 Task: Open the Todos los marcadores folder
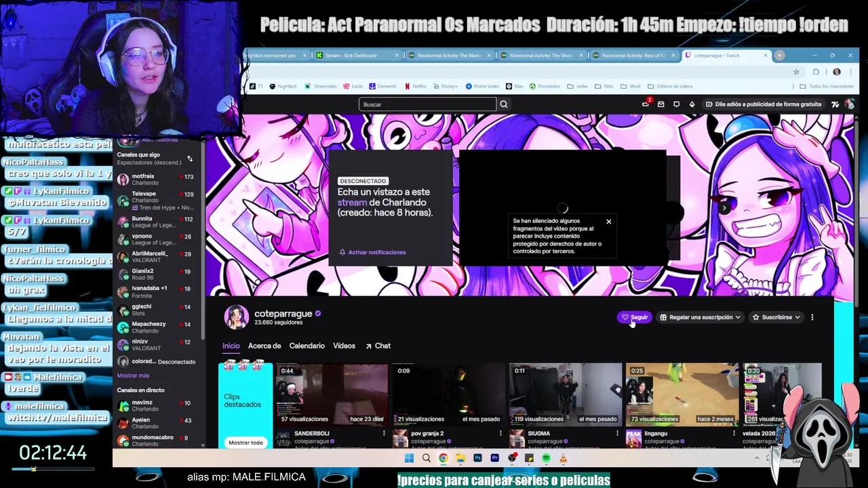[827, 86]
